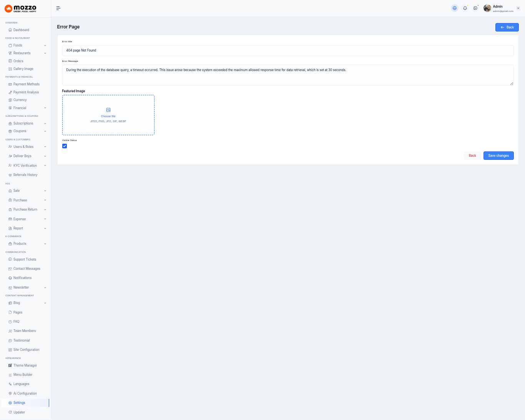Image resolution: width=525 pixels, height=420 pixels.
Task: Expand the Foods submenu chevron
Action: (x=45, y=45)
